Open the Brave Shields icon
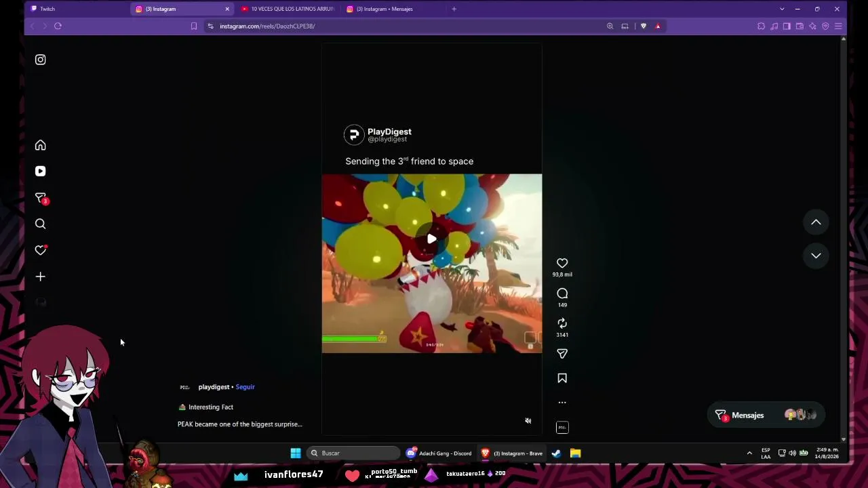 [x=644, y=26]
